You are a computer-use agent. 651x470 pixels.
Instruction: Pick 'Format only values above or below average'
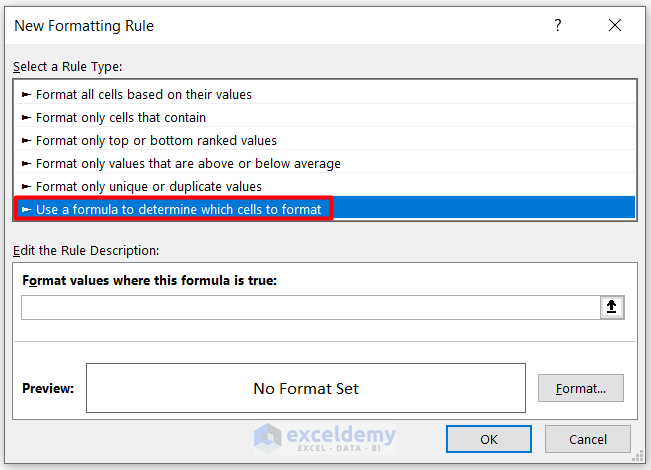187,163
